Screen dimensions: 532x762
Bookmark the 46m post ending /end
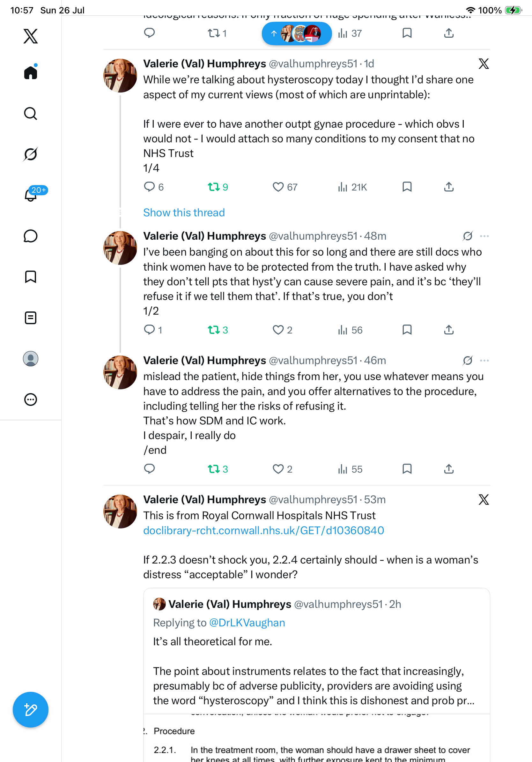click(407, 469)
